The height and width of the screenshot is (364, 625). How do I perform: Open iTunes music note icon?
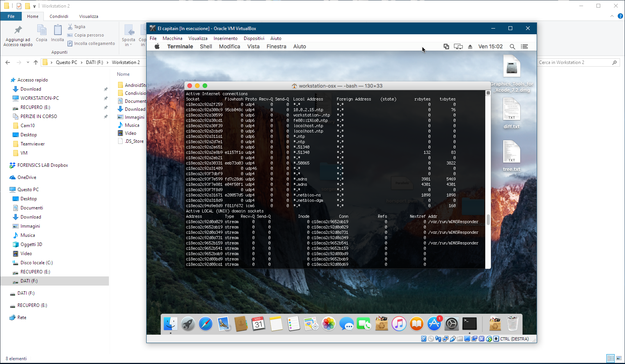coord(399,324)
